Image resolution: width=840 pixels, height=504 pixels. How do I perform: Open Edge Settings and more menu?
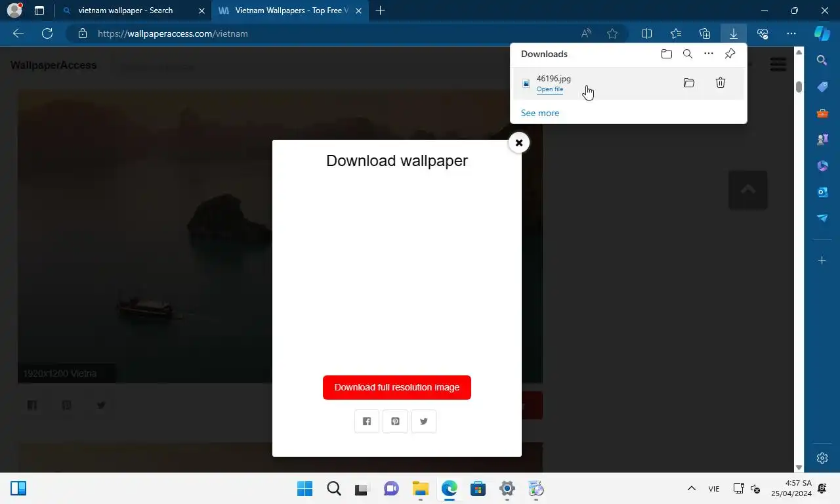pyautogui.click(x=791, y=33)
